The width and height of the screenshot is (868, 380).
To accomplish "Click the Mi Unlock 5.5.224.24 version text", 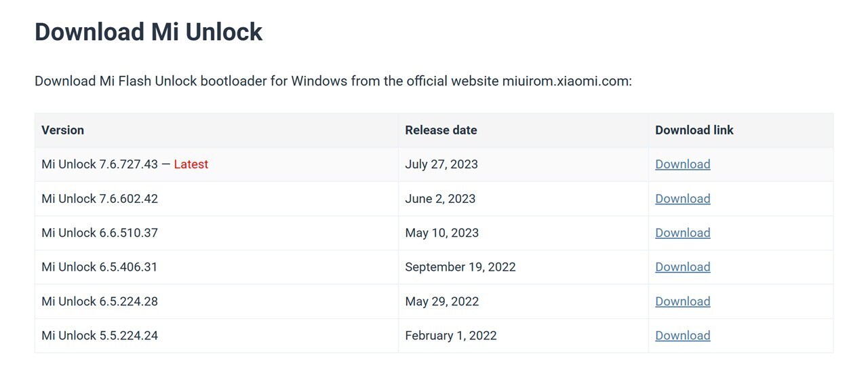I will 100,335.
